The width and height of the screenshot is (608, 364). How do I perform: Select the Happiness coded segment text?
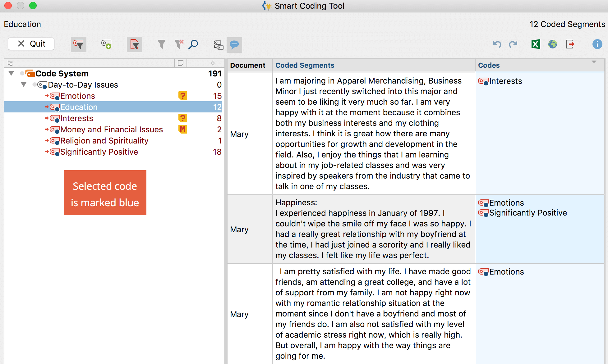pyautogui.click(x=373, y=229)
